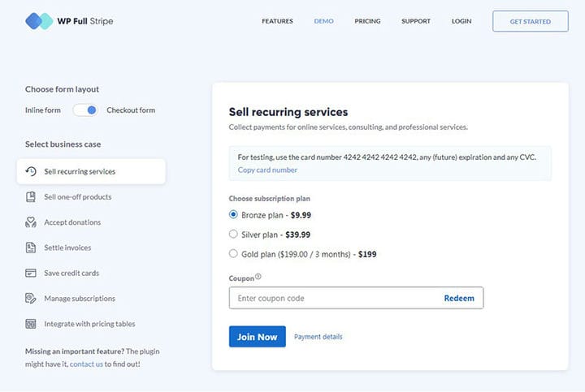Click the Checkout form label
Image resolution: width=585 pixels, height=392 pixels.
(x=131, y=110)
